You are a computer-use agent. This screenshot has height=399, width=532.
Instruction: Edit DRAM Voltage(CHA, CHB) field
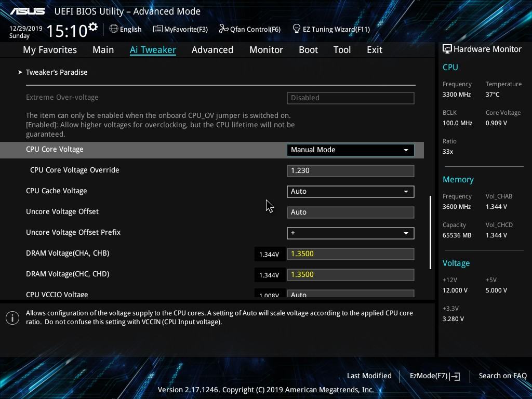click(351, 254)
